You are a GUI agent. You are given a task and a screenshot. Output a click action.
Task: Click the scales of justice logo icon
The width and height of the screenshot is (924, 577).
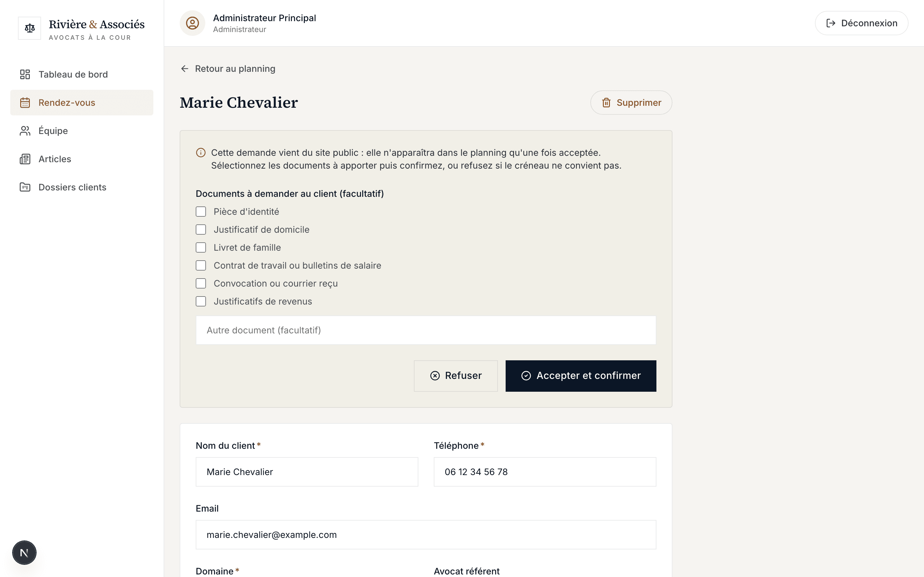30,28
